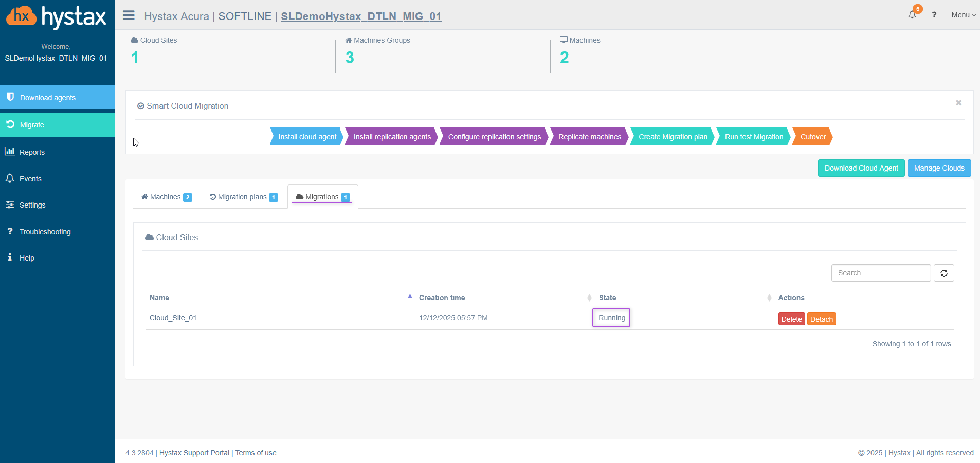This screenshot has width=980, height=463.
Task: Go to Settings in the sidebar
Action: [x=32, y=205]
